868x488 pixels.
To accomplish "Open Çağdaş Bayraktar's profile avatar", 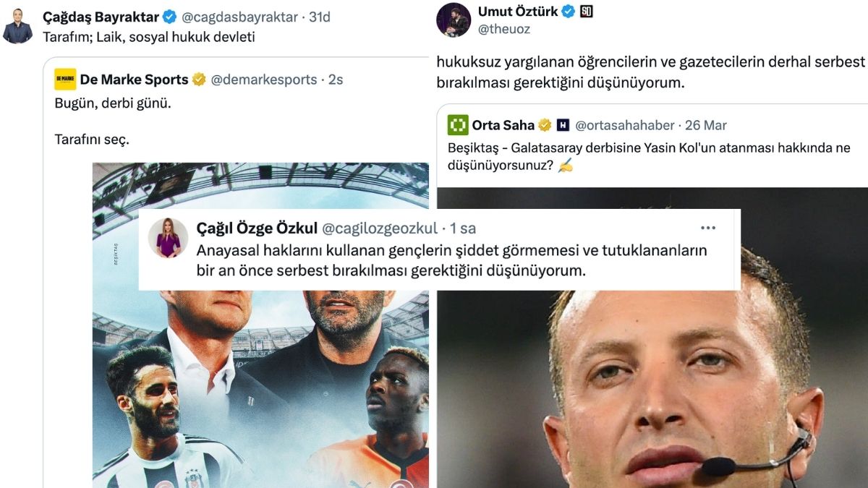I will (17, 27).
